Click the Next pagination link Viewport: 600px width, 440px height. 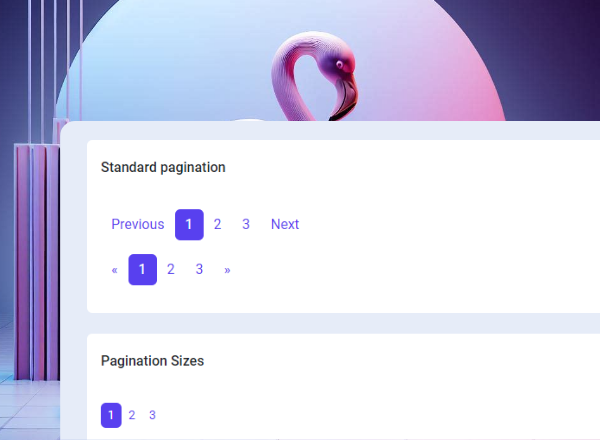click(x=285, y=224)
